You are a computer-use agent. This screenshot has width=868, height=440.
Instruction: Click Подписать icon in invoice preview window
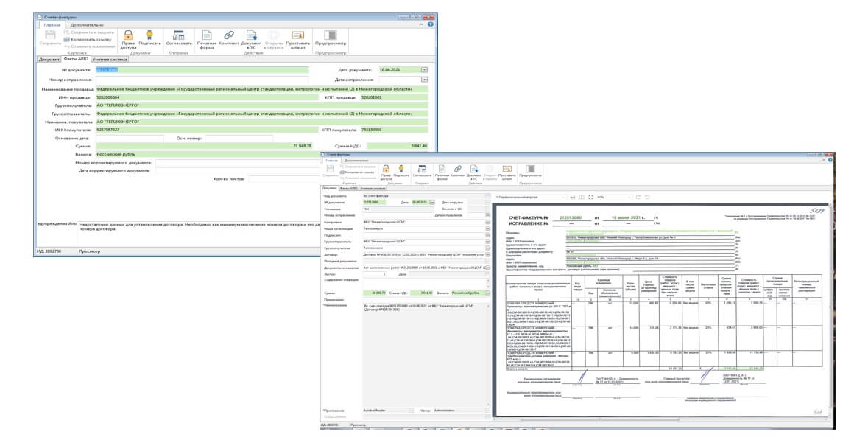(x=401, y=169)
